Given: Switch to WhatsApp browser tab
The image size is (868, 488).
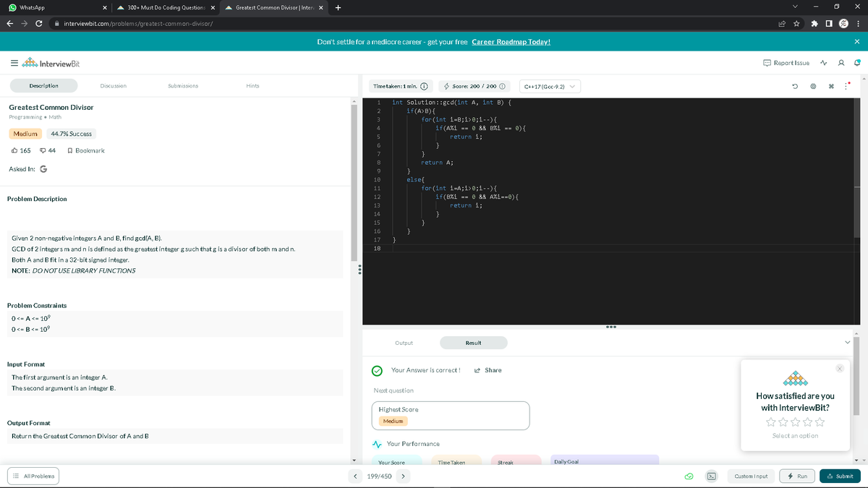Looking at the screenshot, I should [58, 8].
